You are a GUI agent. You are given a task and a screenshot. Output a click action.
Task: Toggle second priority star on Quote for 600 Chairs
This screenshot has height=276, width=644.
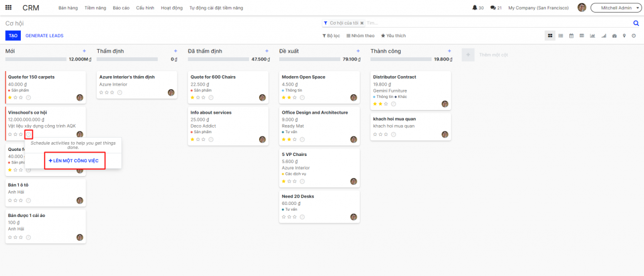[198, 97]
